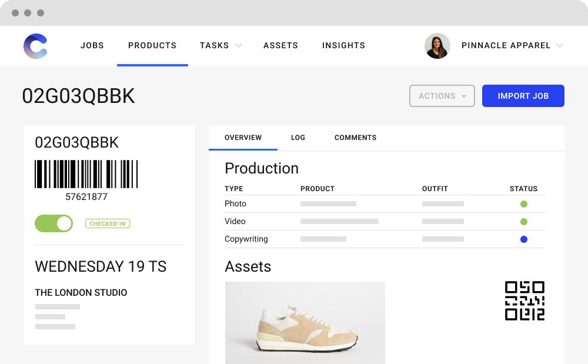Click the green status dot for Photo
This screenshot has height=364, width=588.
[523, 203]
